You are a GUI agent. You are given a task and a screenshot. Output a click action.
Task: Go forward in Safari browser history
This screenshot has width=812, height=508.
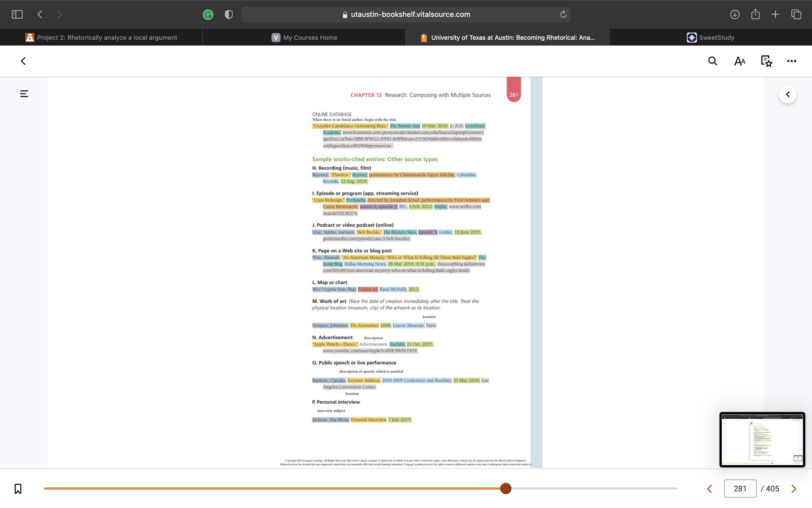click(59, 14)
